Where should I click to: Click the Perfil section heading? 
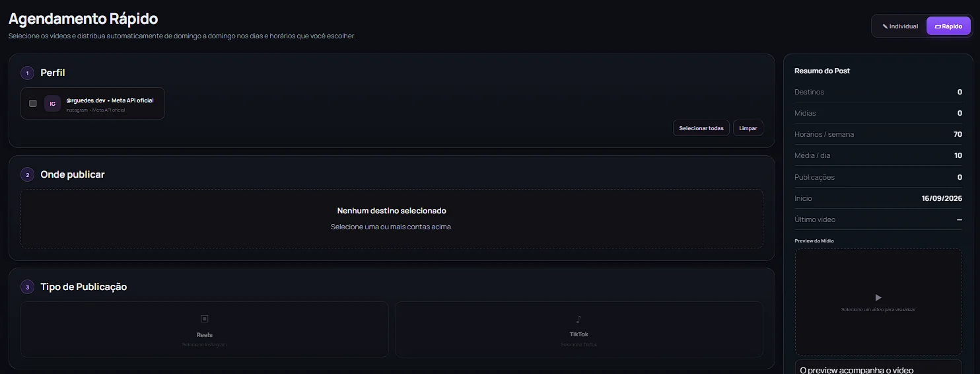click(x=53, y=73)
